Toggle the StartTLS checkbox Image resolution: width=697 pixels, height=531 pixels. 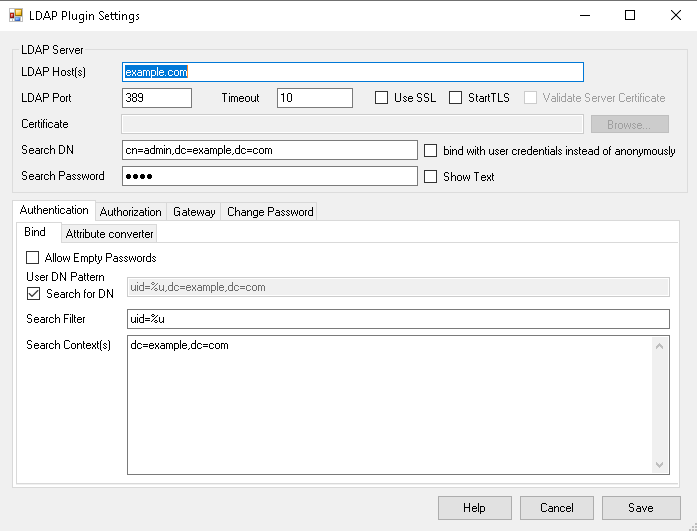tap(456, 98)
